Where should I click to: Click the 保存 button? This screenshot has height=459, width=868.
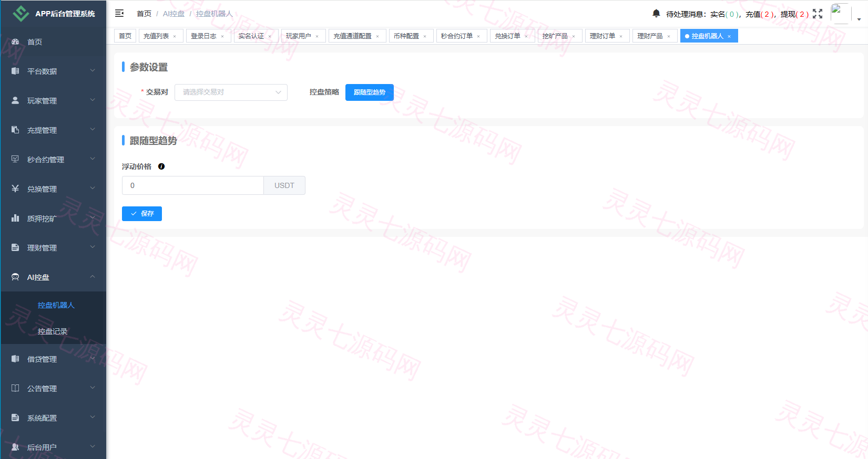click(x=142, y=214)
